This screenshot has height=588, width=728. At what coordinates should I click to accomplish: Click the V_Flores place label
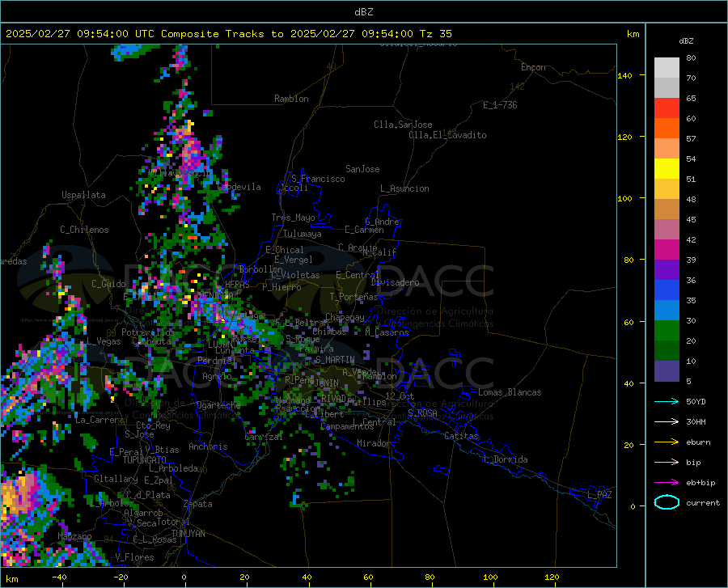click(134, 557)
